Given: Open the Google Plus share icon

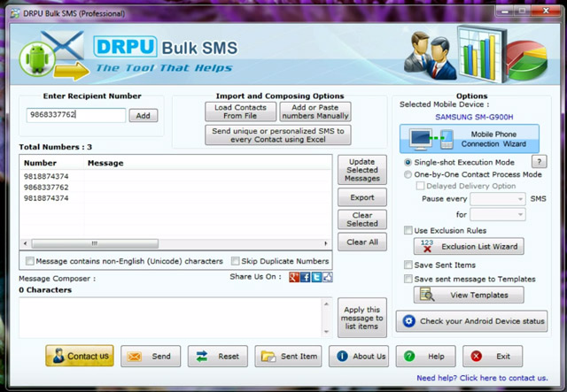Looking at the screenshot, I should [x=294, y=277].
